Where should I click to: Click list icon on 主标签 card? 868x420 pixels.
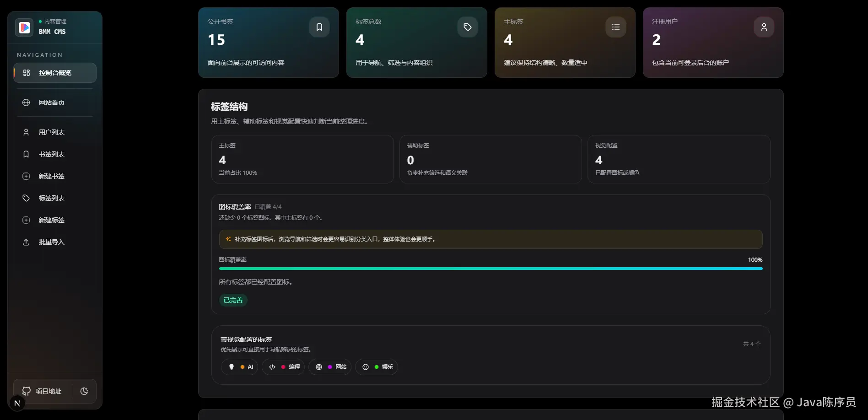coord(616,27)
